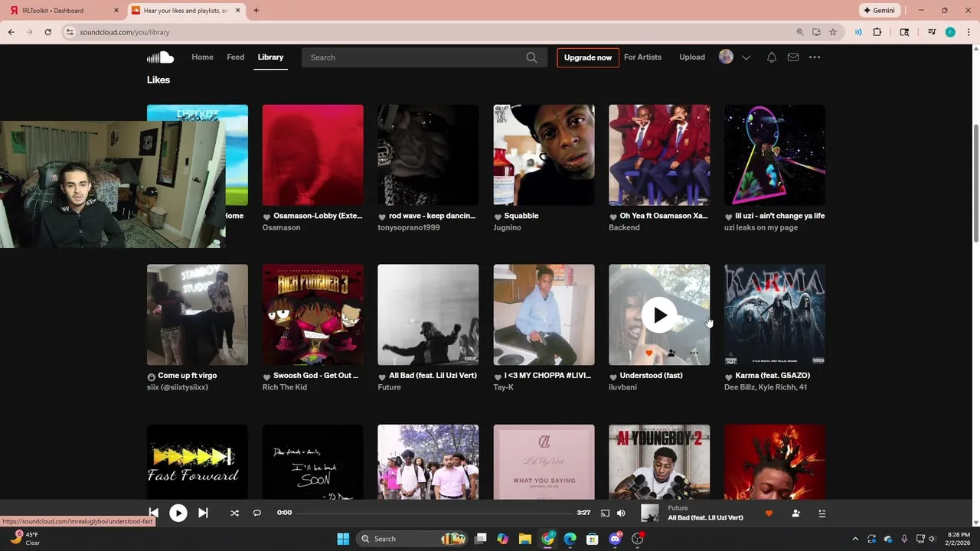The width and height of the screenshot is (980, 551).
Task: Unlike the currently playing track
Action: tap(769, 514)
